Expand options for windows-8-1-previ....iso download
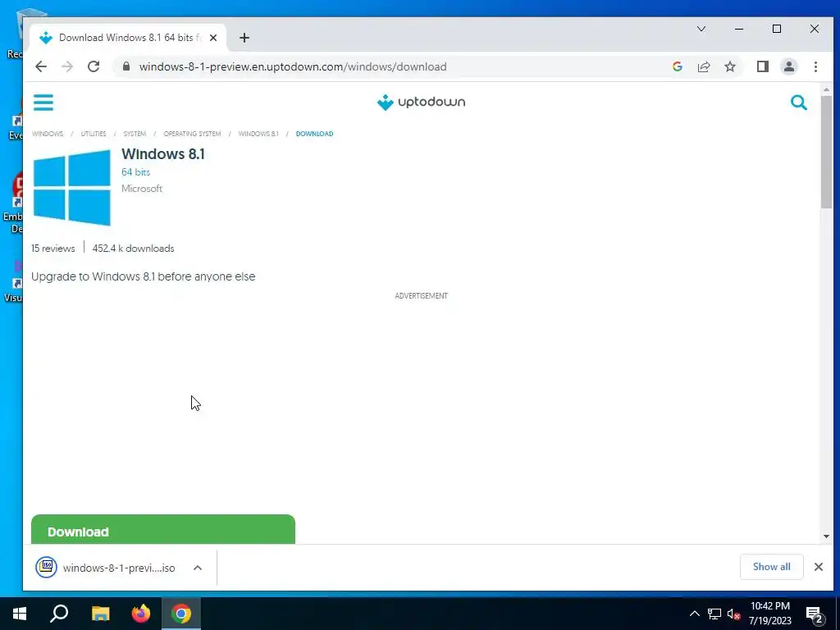 (198, 568)
